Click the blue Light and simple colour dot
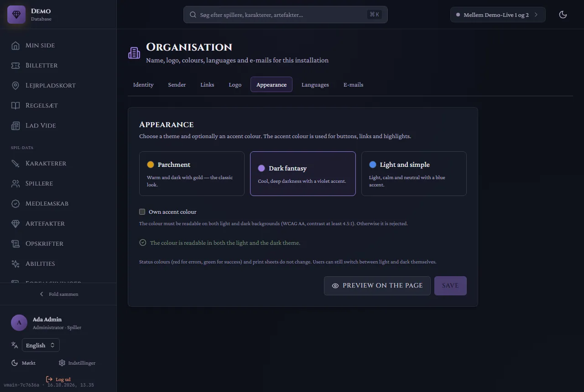Image resolution: width=584 pixels, height=392 pixels. [373, 165]
